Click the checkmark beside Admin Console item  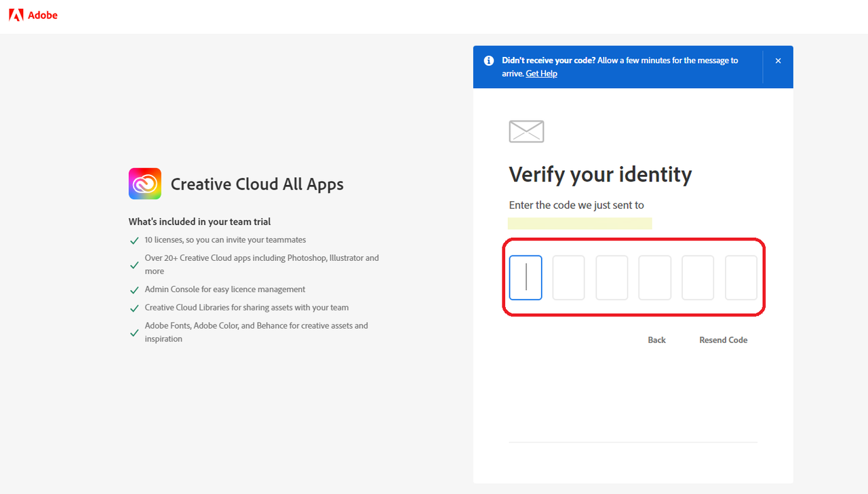point(134,290)
